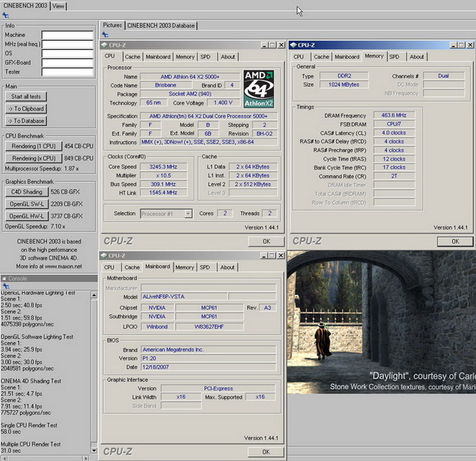Launch the OpenGL HW-L benchmark
This screenshot has width=476, height=461.
[26, 217]
